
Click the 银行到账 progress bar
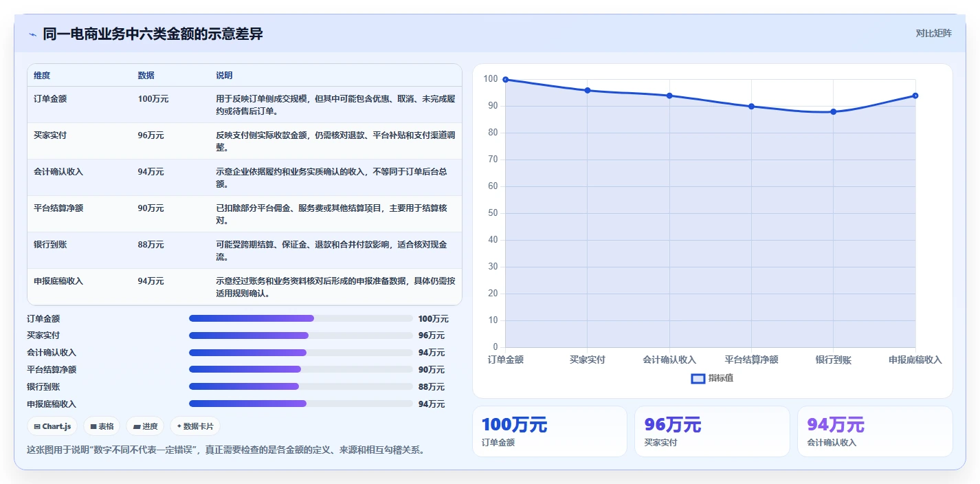300,386
